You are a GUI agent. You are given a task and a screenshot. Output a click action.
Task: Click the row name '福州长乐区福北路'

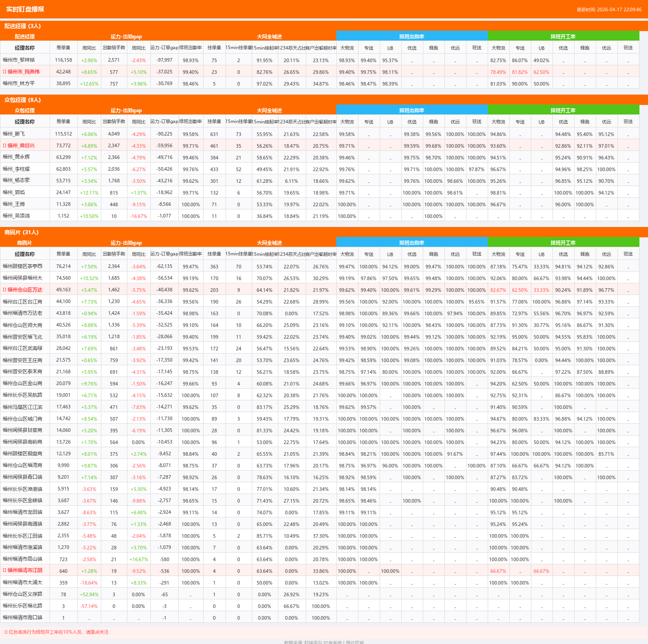click(x=23, y=606)
